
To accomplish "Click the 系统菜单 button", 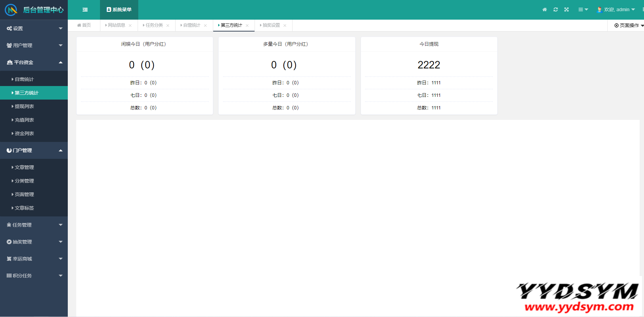I will point(119,10).
